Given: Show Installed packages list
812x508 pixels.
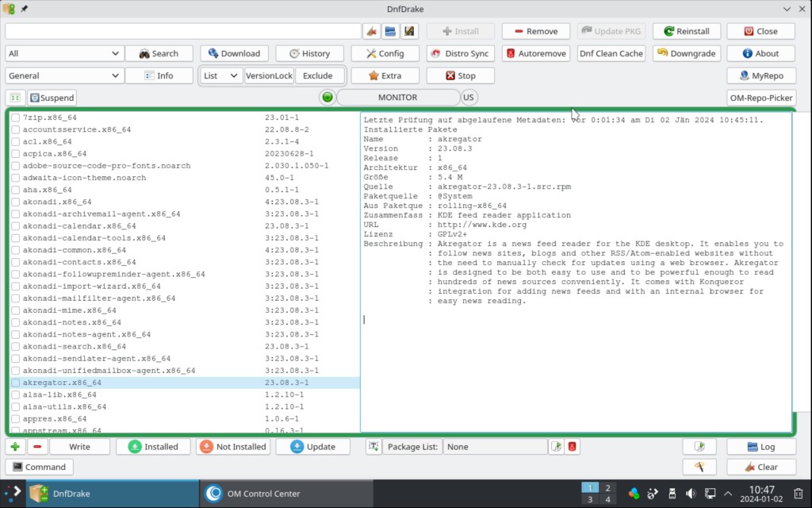Looking at the screenshot, I should click(x=153, y=447).
